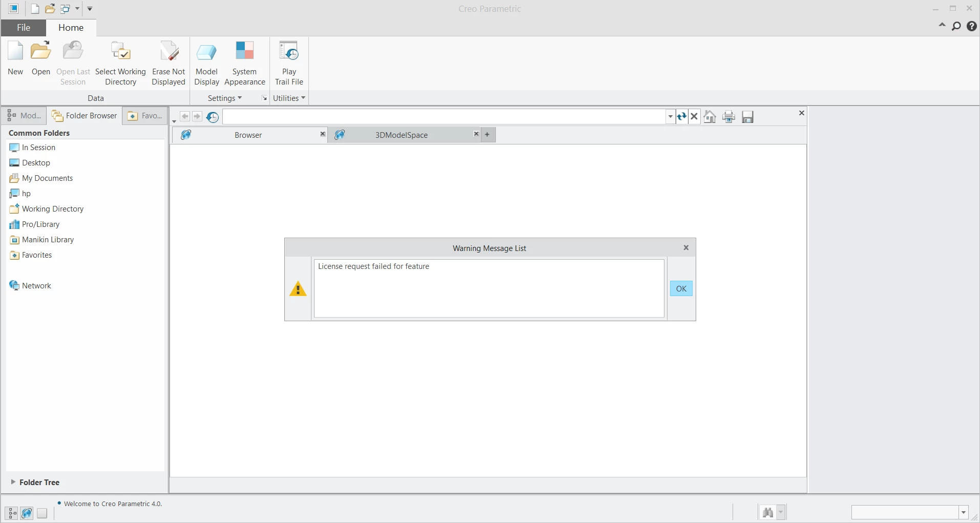
Task: Click browser back arrow button
Action: coord(185,116)
